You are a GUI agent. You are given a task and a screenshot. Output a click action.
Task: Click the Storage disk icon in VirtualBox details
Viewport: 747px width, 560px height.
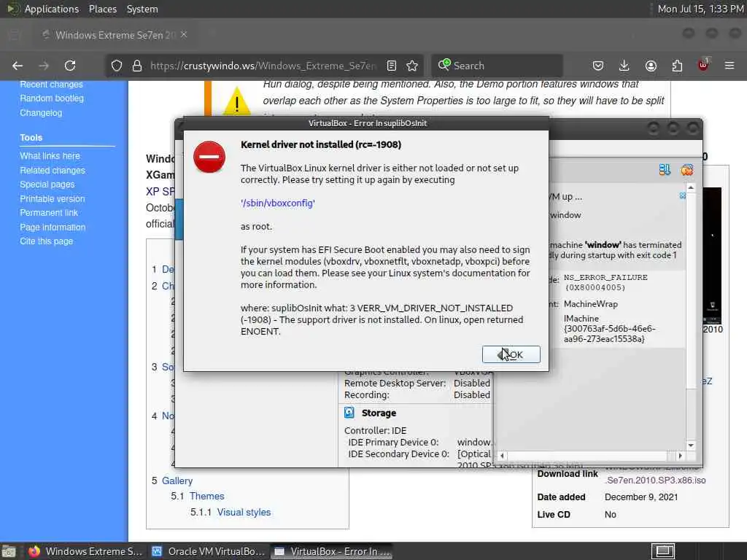click(x=349, y=413)
